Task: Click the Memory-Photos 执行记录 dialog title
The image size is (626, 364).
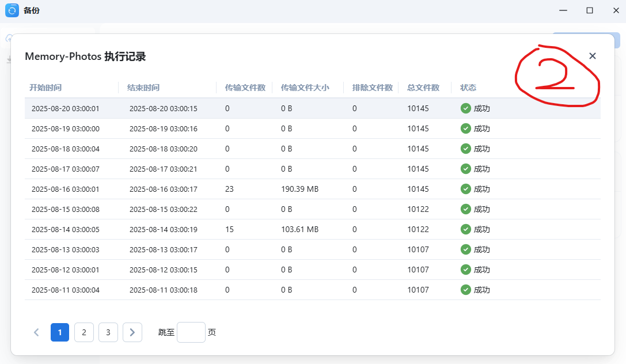Action: pyautogui.click(x=85, y=56)
